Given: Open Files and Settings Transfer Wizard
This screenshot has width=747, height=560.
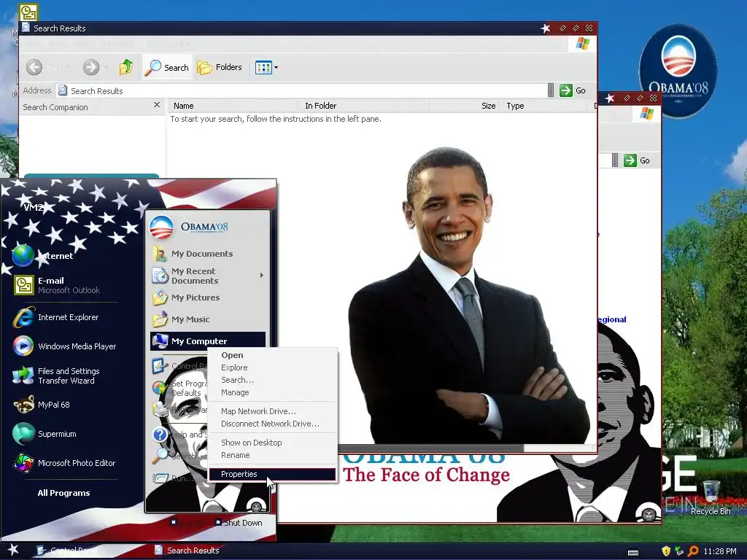Looking at the screenshot, I should point(68,376).
